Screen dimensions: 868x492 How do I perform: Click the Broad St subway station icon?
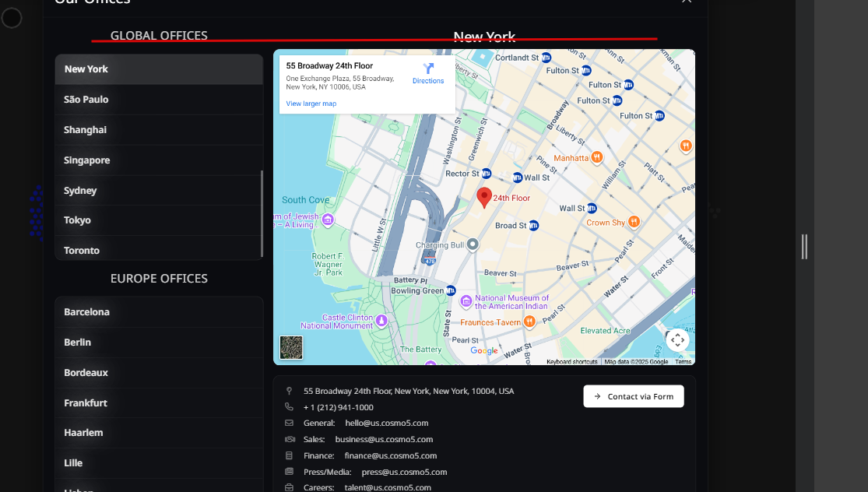point(533,225)
